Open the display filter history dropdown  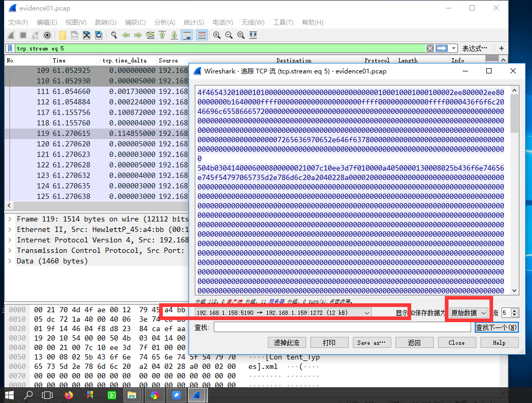454,48
